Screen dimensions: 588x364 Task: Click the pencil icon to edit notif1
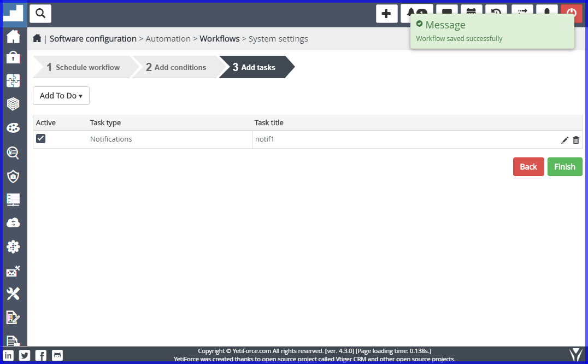click(565, 140)
